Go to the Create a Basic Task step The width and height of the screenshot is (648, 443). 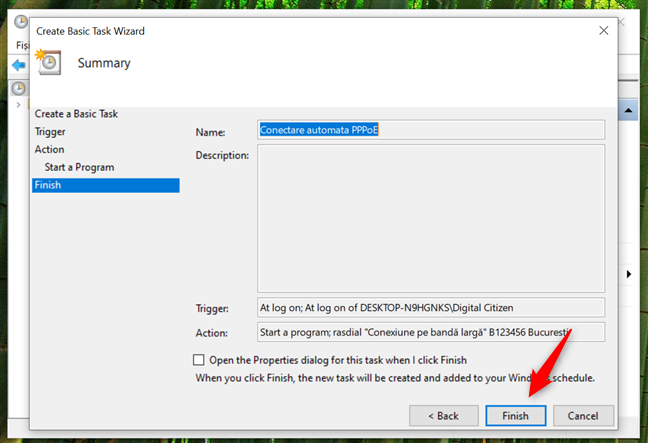tap(76, 114)
